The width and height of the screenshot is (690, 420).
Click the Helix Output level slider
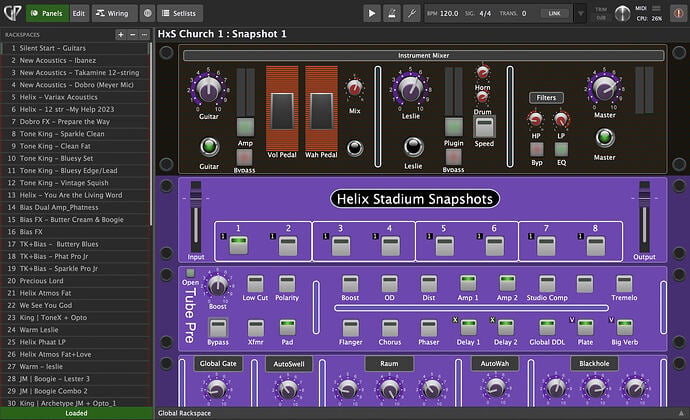(x=644, y=216)
